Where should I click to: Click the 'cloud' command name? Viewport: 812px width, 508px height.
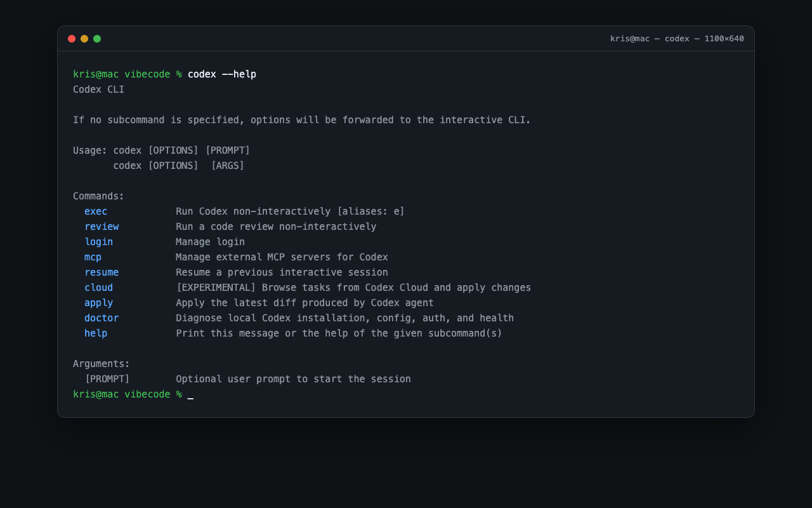(99, 288)
